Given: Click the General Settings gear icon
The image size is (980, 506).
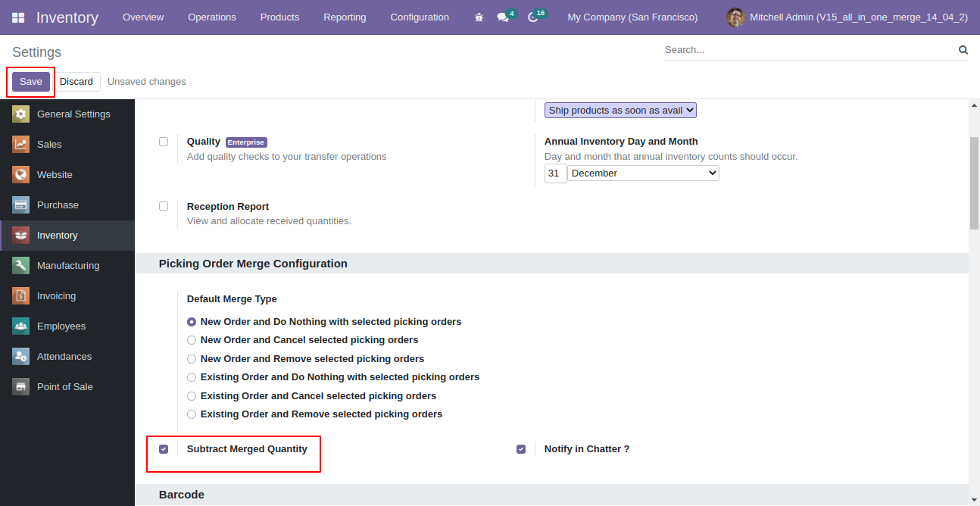Looking at the screenshot, I should (x=21, y=114).
